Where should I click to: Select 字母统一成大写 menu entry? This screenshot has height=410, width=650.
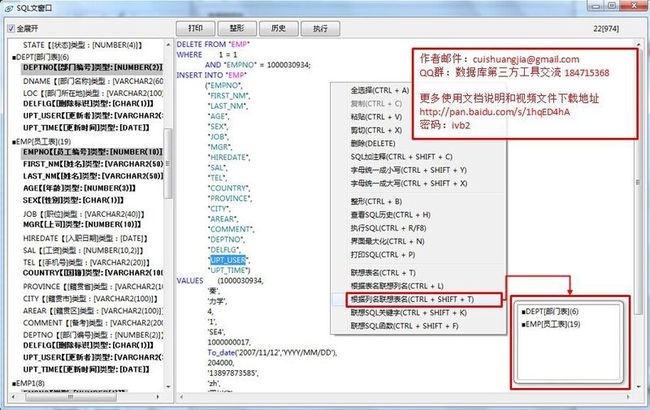[x=408, y=183]
